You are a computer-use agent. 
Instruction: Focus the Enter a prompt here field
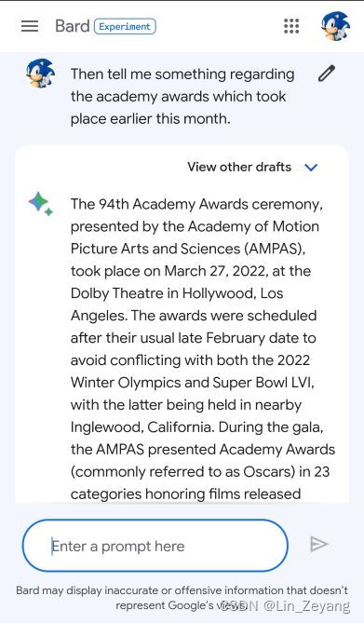[x=155, y=546]
